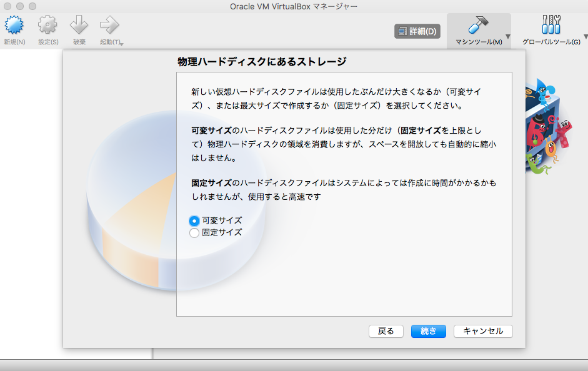Expand the マシンツール dropdown menu
The width and height of the screenshot is (588, 371).
(507, 36)
